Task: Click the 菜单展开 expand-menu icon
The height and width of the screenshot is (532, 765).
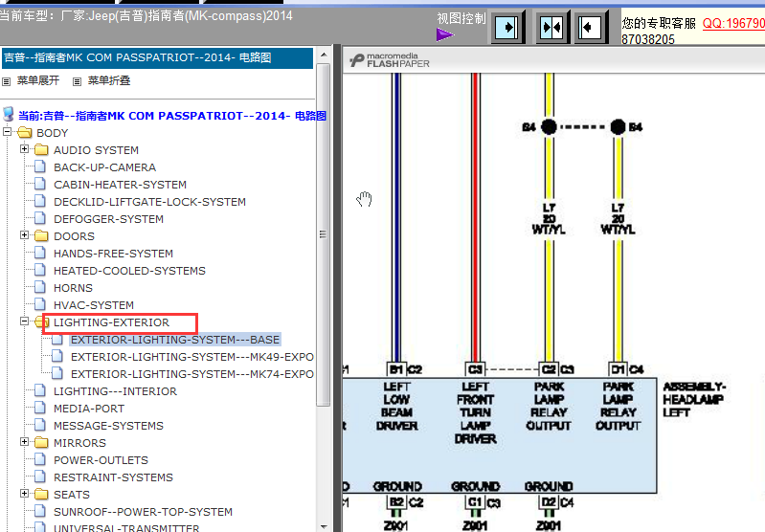Action: tap(7, 81)
